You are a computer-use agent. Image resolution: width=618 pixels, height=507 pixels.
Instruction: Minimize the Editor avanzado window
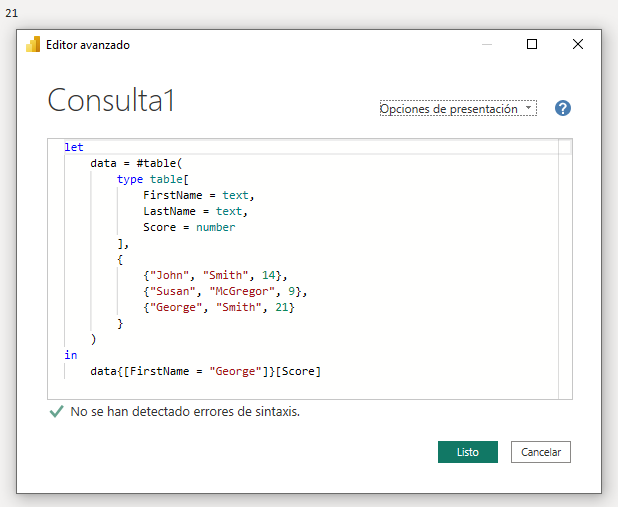486,44
